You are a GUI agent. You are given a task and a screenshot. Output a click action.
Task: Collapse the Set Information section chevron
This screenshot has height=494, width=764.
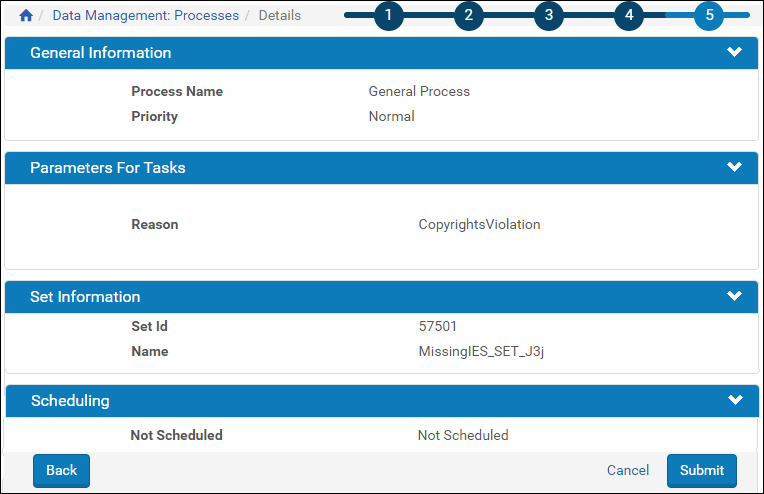tap(734, 296)
